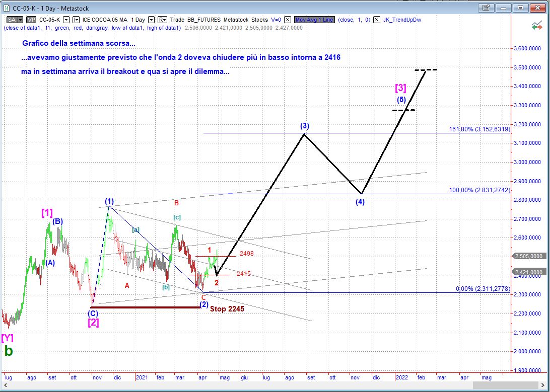550x392 pixels.
Task: Select the magenta [2] wave label
Action: tap(93, 323)
